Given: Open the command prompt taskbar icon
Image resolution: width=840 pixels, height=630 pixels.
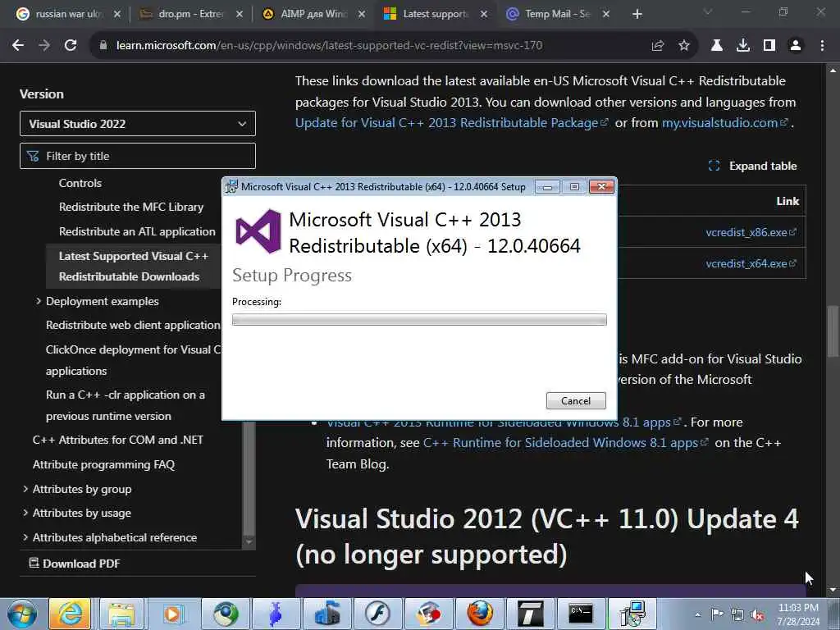Looking at the screenshot, I should pos(582,614).
